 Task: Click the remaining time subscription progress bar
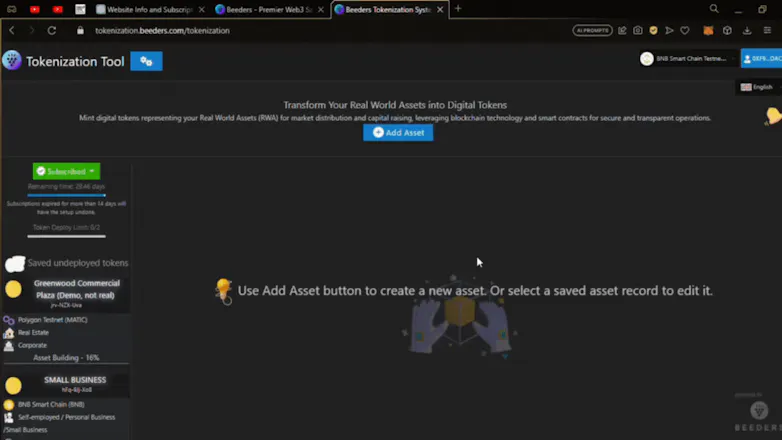(x=66, y=195)
